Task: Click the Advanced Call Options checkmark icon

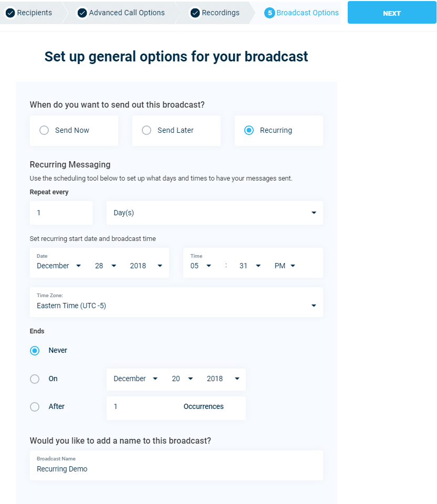Action: click(x=82, y=13)
